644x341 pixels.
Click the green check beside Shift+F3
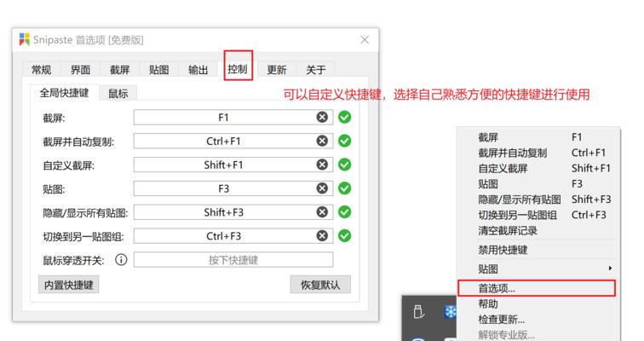[x=345, y=212]
